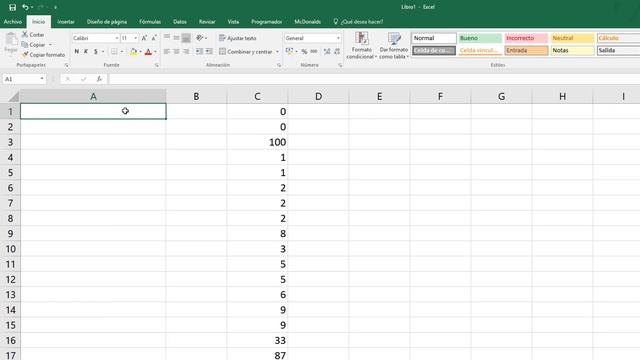Screen dimensions: 640x360
Task: Apply the Entrada cell style
Action: tap(526, 50)
